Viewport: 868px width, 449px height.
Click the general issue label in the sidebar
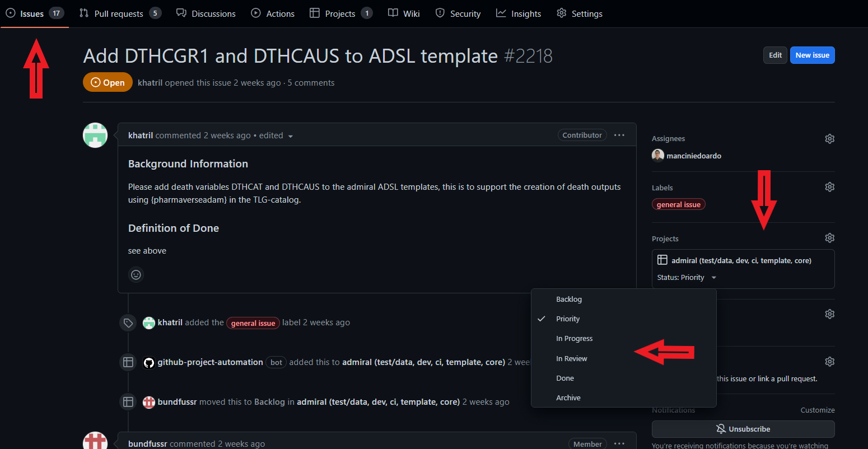678,205
